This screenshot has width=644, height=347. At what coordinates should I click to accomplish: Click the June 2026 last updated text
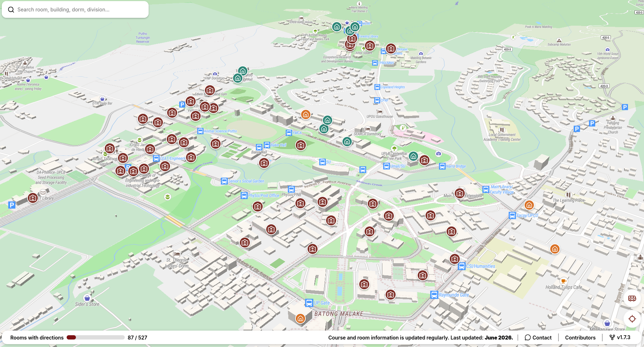pos(499,337)
